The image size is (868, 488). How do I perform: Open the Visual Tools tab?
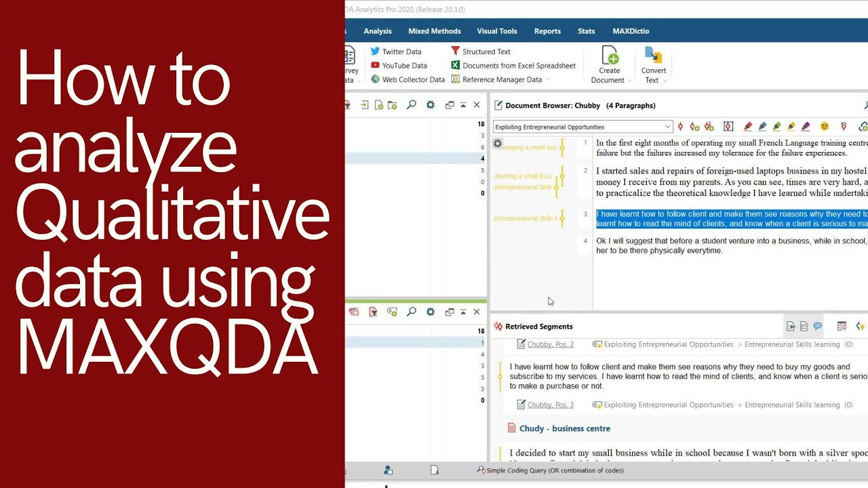click(497, 31)
